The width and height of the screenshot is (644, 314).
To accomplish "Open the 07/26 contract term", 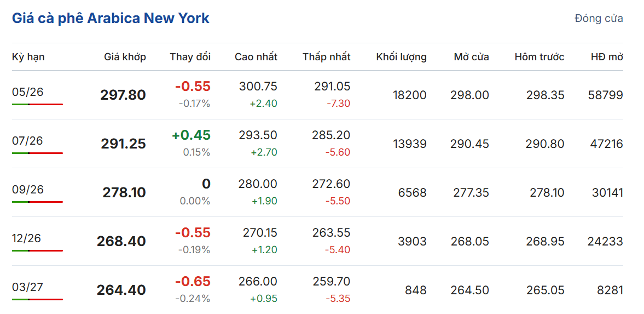I will click(x=28, y=141).
